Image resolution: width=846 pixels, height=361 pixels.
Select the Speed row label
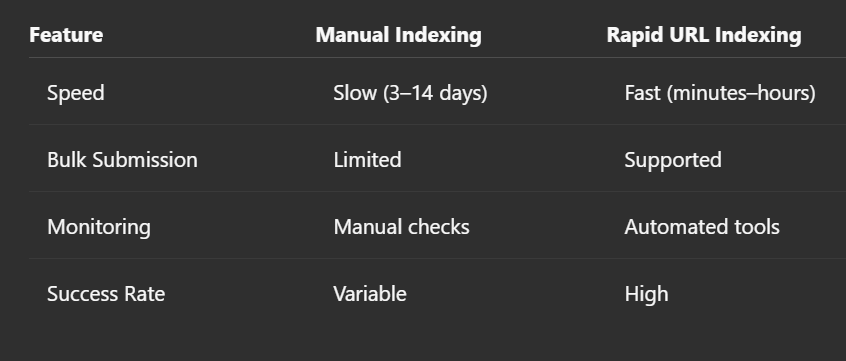click(76, 93)
